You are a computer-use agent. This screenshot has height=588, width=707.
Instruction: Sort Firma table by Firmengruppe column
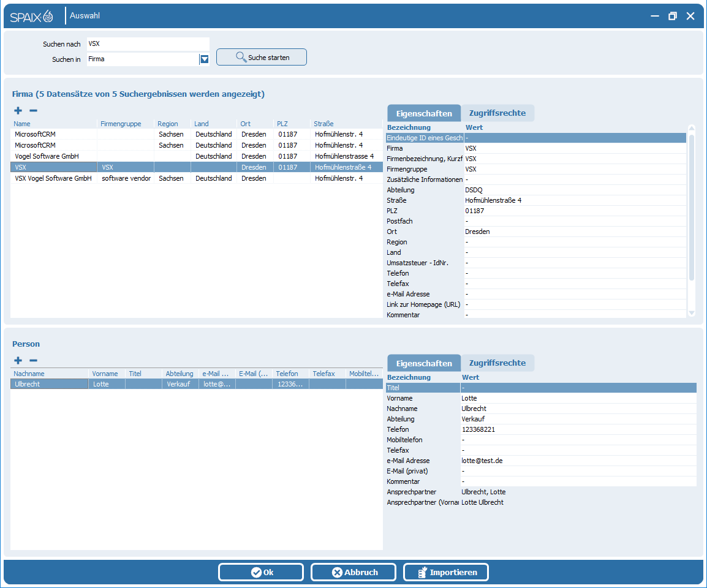126,124
